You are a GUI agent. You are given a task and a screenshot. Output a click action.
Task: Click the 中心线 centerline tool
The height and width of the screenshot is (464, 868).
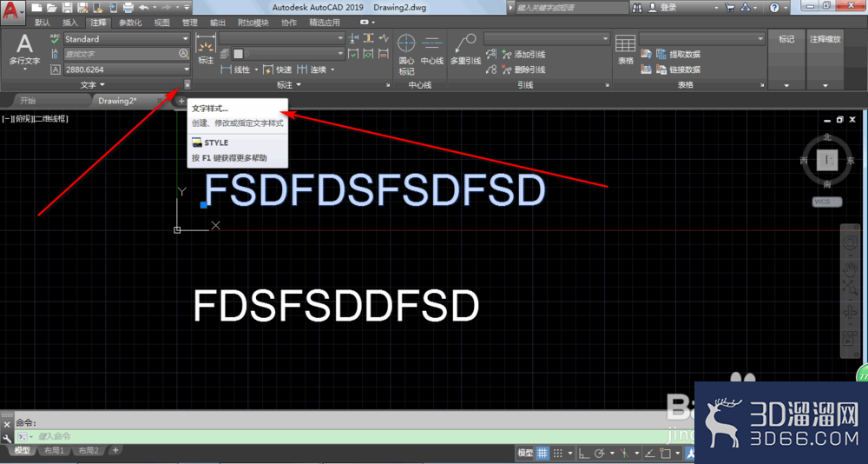point(432,50)
